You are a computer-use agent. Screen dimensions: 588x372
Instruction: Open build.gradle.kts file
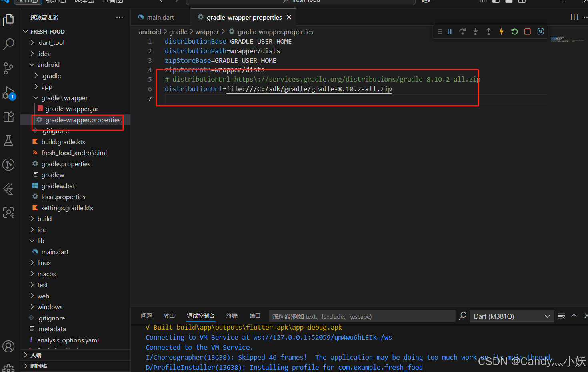point(62,141)
